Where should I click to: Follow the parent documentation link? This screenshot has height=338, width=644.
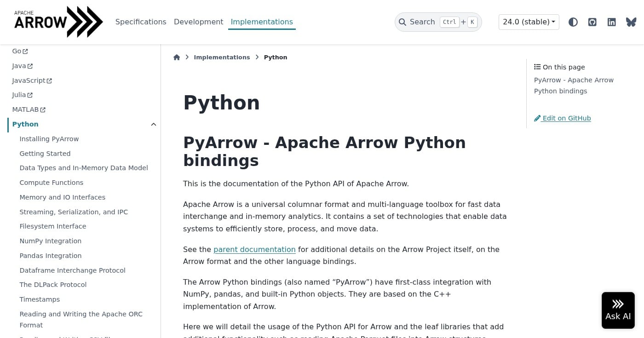click(x=254, y=249)
